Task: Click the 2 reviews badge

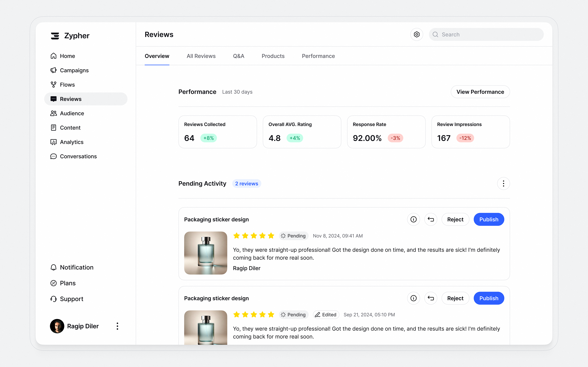Action: pyautogui.click(x=247, y=183)
